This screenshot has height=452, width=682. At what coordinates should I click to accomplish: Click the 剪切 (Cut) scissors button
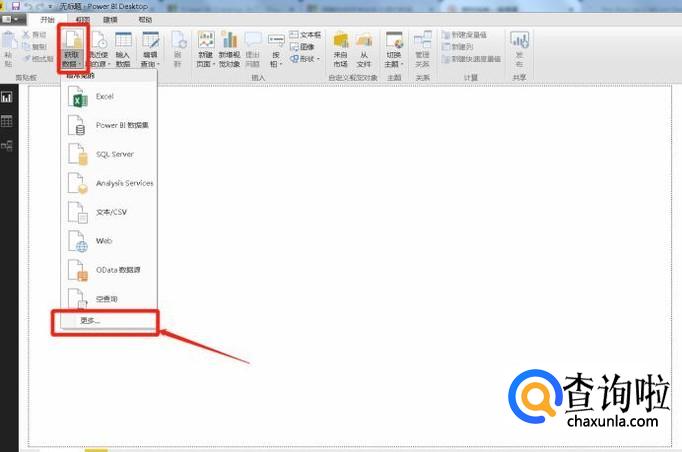(x=34, y=34)
